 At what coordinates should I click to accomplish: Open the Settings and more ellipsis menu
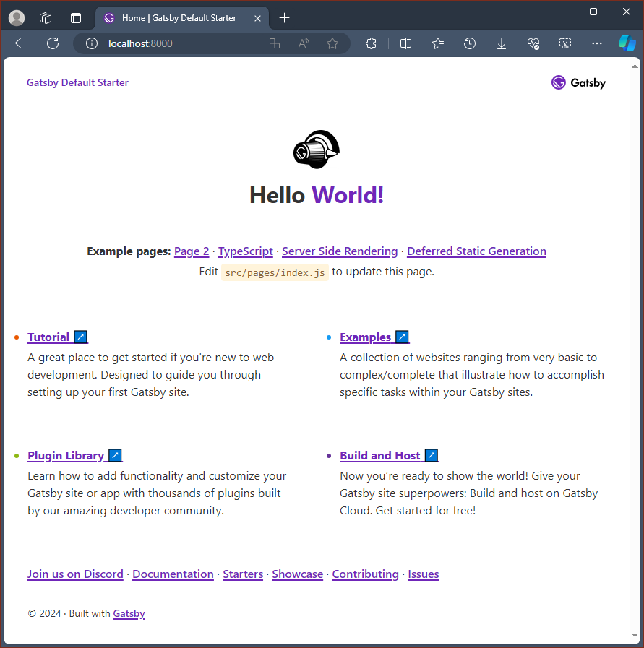pyautogui.click(x=596, y=43)
